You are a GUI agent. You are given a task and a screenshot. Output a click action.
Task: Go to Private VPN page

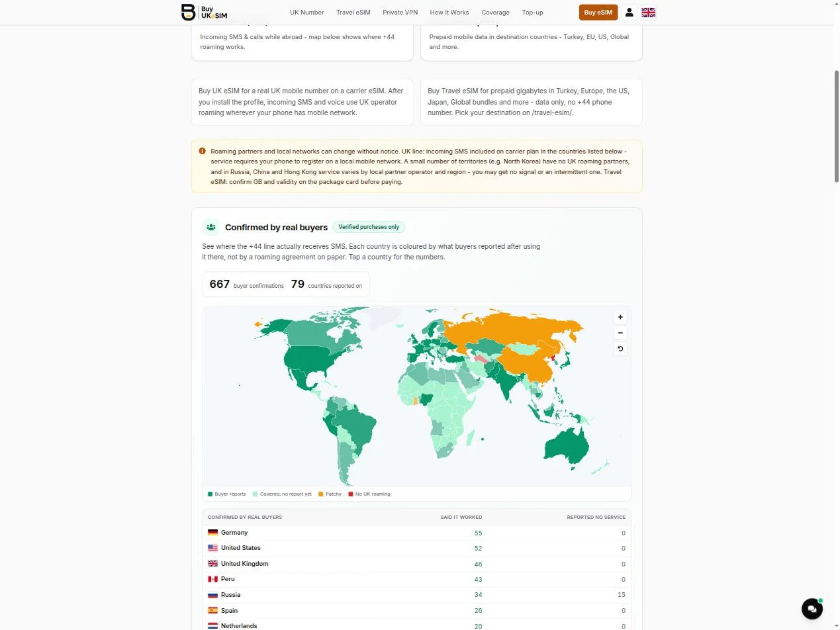[400, 13]
